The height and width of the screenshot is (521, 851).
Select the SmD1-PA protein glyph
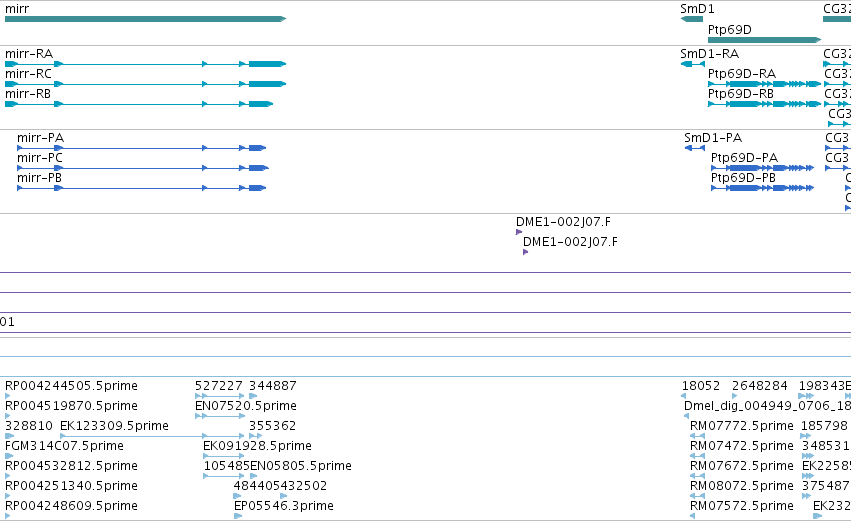695,148
